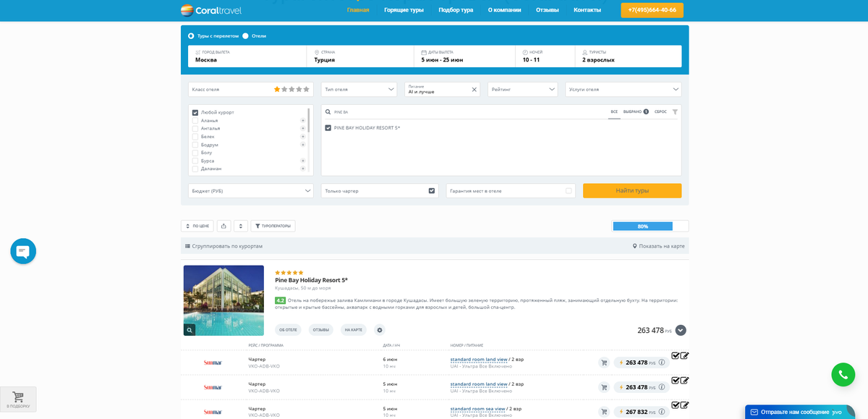Click the Sunmar logo in the 6 июн row
Image resolution: width=868 pixels, height=419 pixels.
[x=213, y=363]
